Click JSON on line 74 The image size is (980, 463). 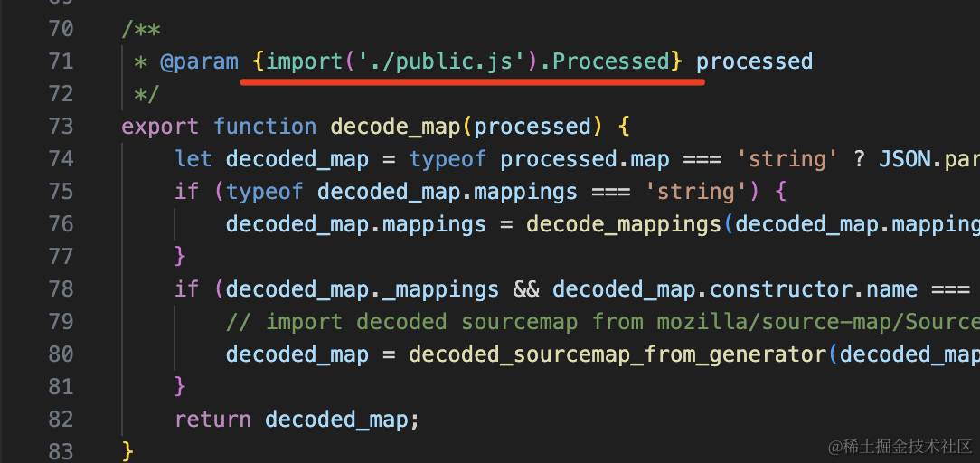[905, 159]
